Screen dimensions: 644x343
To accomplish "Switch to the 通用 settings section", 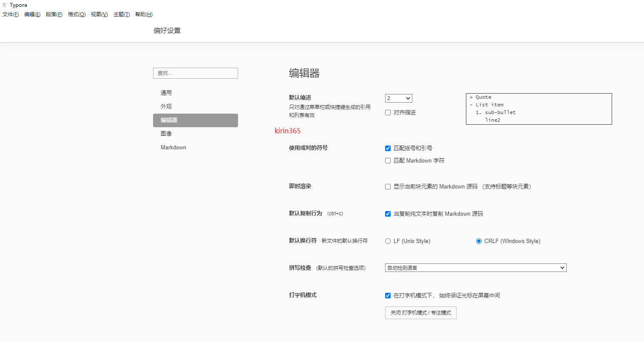I will pyautogui.click(x=196, y=93).
